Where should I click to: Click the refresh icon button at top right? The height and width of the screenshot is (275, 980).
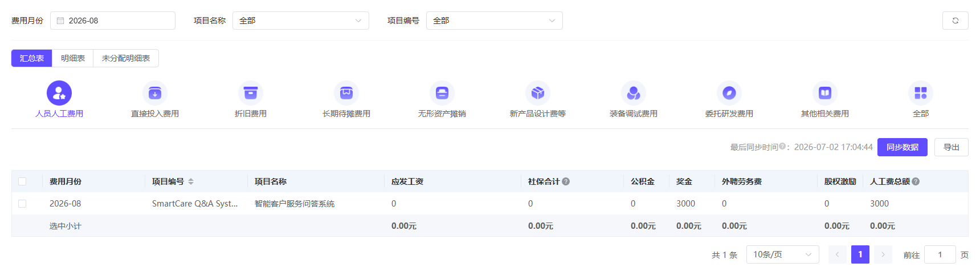955,21
